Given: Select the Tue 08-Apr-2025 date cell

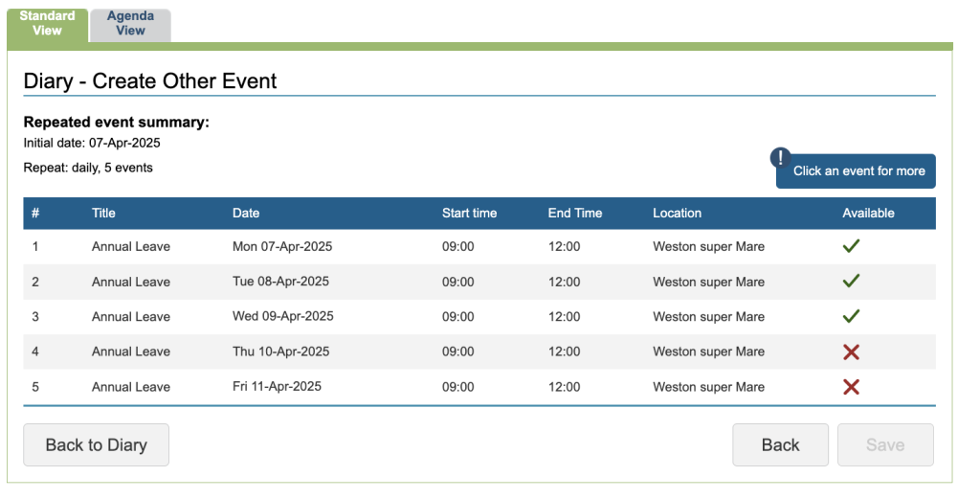Looking at the screenshot, I should (280, 282).
